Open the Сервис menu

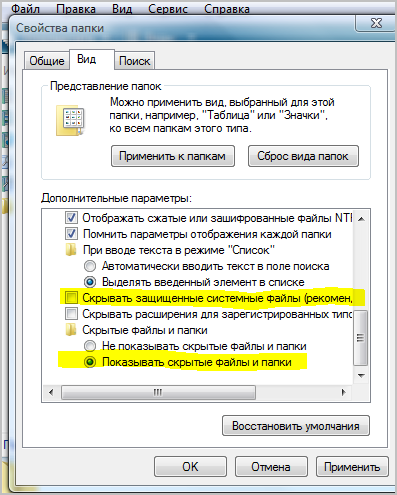(168, 9)
